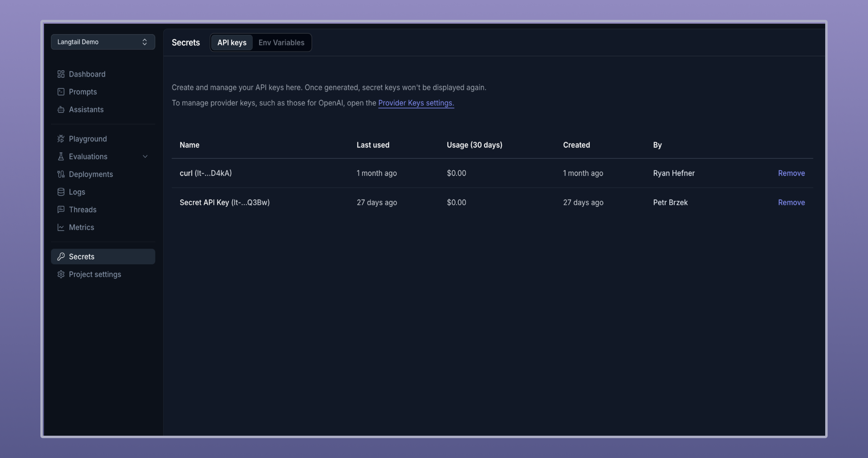Open the Dashboard from the sidebar icon
The width and height of the screenshot is (868, 458).
tap(61, 74)
